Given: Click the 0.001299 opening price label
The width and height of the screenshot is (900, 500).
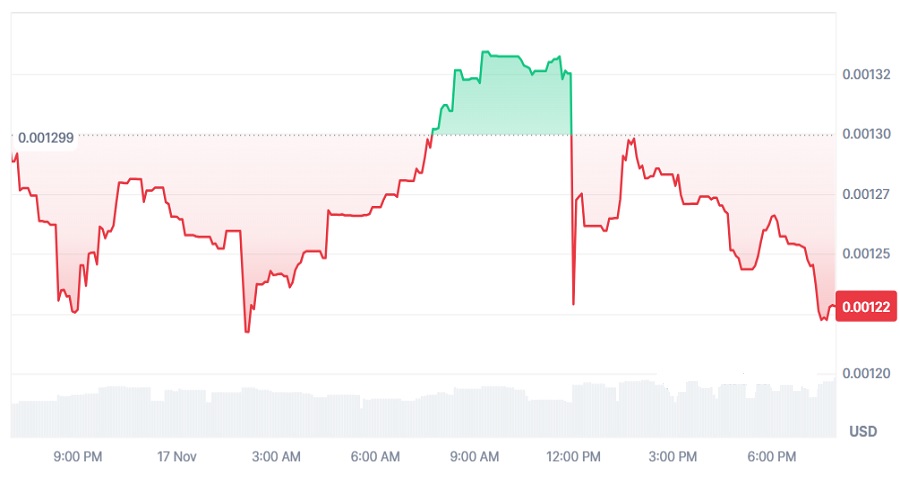Looking at the screenshot, I should point(46,137).
